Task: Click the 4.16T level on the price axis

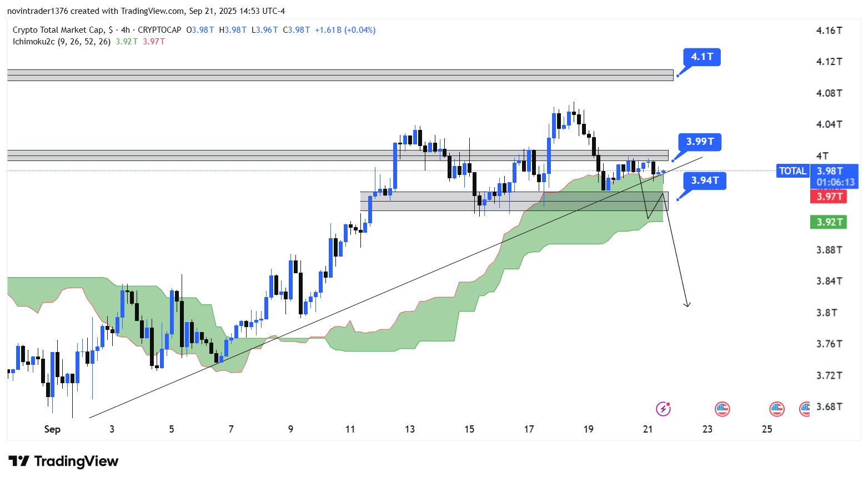Action: point(829,31)
